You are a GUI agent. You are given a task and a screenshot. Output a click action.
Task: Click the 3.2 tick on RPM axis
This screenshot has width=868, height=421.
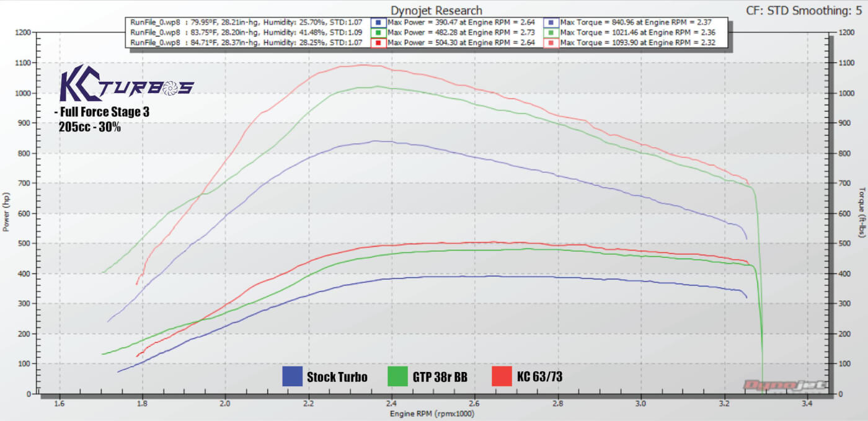point(724,403)
